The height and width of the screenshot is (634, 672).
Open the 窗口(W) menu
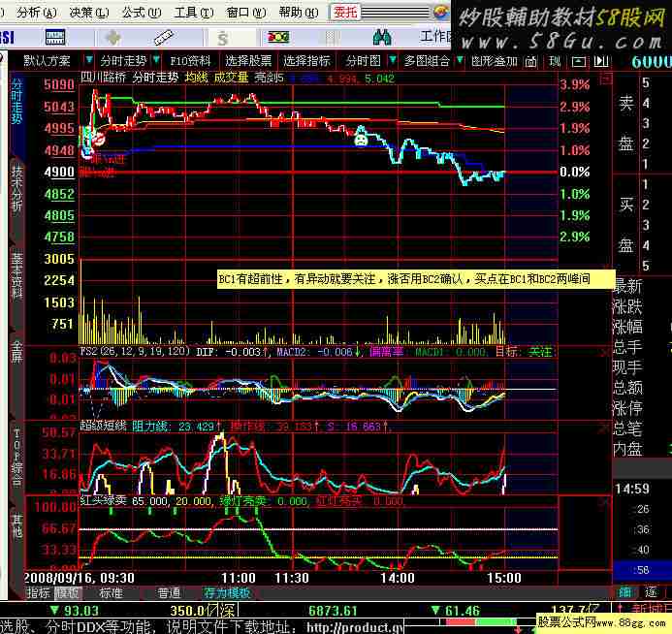coord(246,13)
